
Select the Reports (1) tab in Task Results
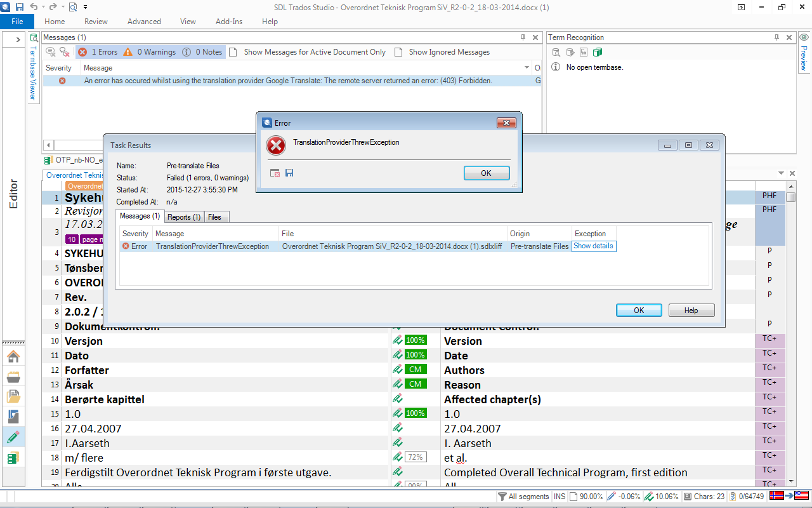click(184, 217)
